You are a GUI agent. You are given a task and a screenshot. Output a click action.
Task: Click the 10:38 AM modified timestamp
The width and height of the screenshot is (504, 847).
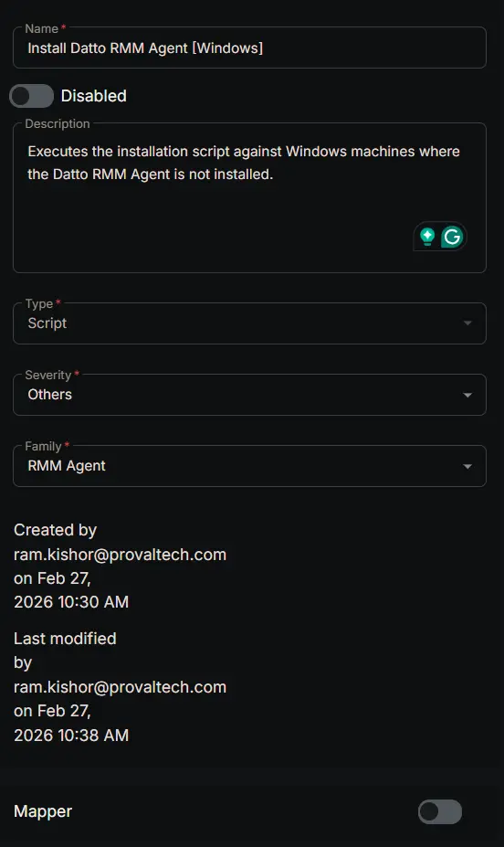pos(91,736)
